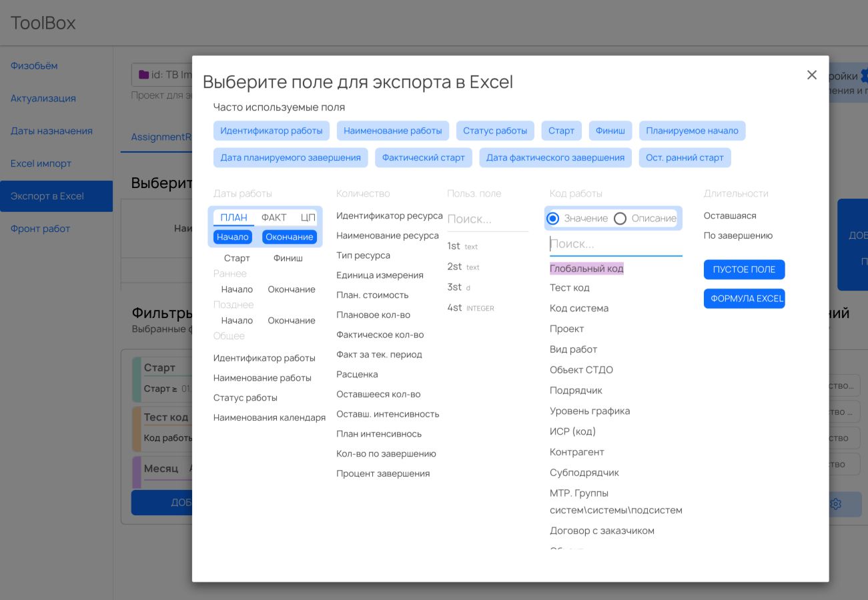The height and width of the screenshot is (600, 868).
Task: Focus the Польз. поле search box
Action: point(488,219)
